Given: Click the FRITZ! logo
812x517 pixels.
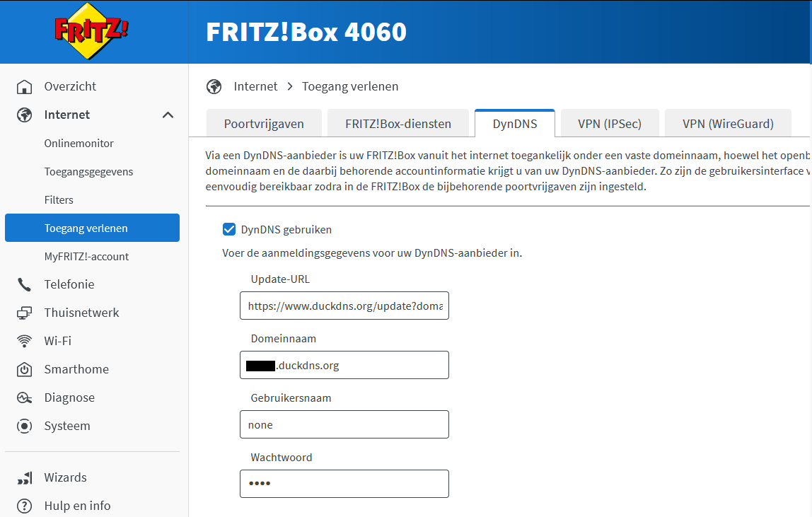Looking at the screenshot, I should pos(92,32).
